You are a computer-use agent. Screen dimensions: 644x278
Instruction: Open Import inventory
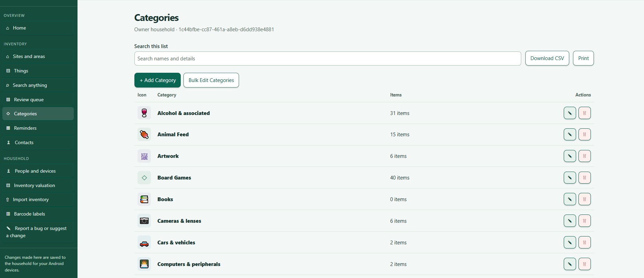pos(38,199)
